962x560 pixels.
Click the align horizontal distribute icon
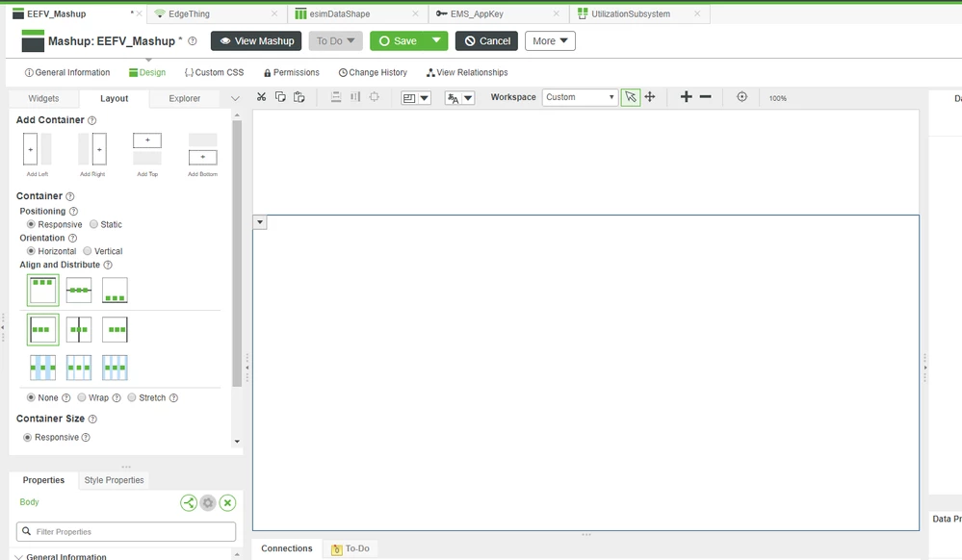[355, 97]
